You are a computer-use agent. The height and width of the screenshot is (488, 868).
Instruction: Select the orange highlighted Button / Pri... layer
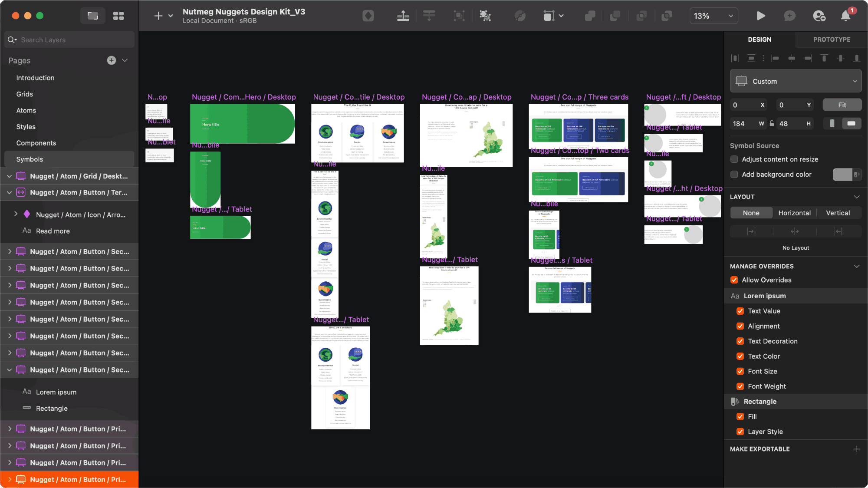(x=69, y=479)
